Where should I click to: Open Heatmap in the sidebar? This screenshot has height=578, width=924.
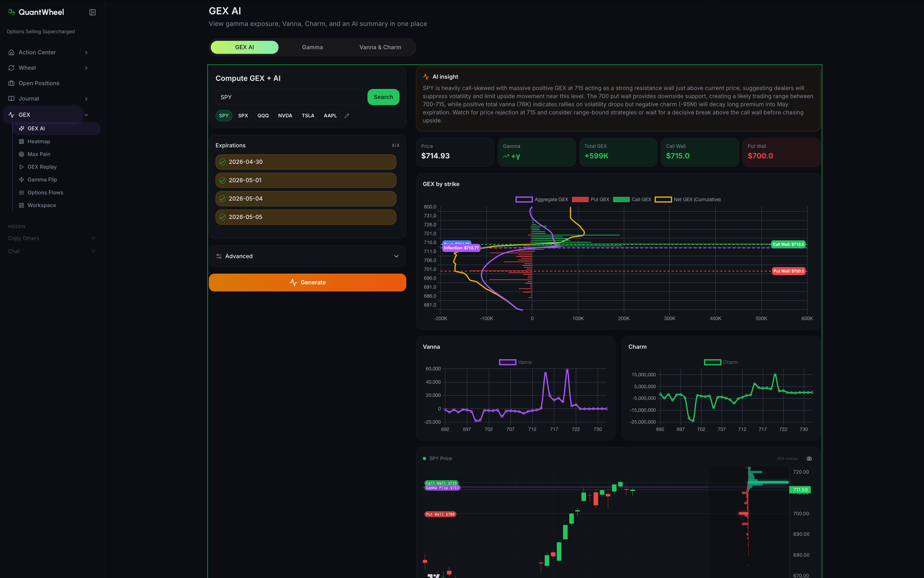(x=56, y=141)
